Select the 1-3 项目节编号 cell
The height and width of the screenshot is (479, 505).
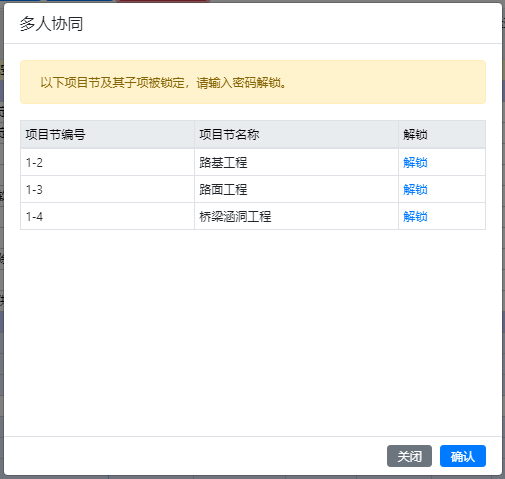(107, 189)
